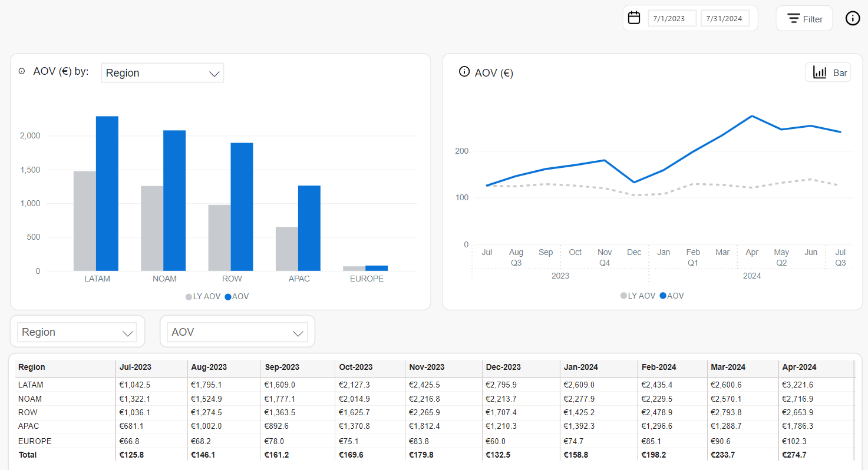Viewport: 868px width, 470px height.
Task: Click EUROPE Dec-2023 value €60.0
Action: coord(496,441)
